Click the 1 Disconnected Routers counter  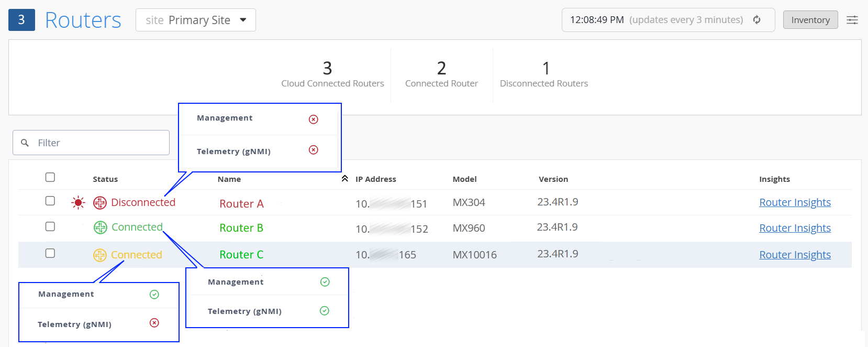544,74
